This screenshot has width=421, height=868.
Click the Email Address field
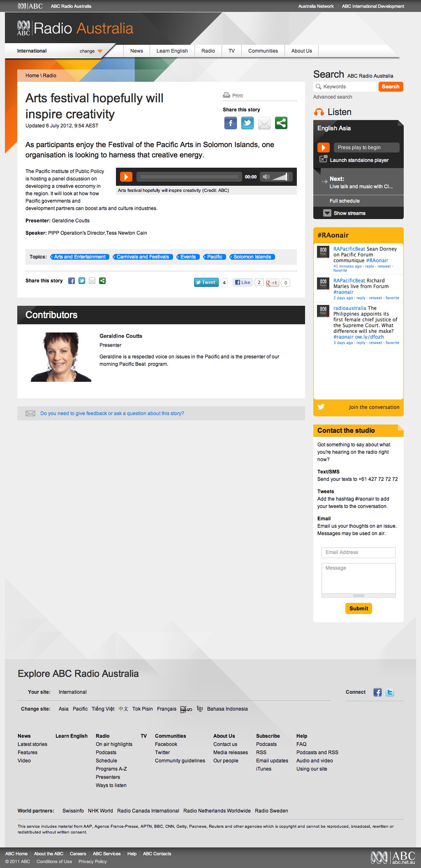click(359, 552)
